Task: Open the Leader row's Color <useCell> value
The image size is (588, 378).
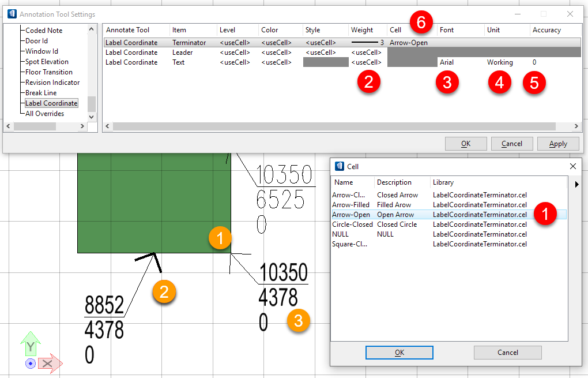Action: tap(276, 53)
